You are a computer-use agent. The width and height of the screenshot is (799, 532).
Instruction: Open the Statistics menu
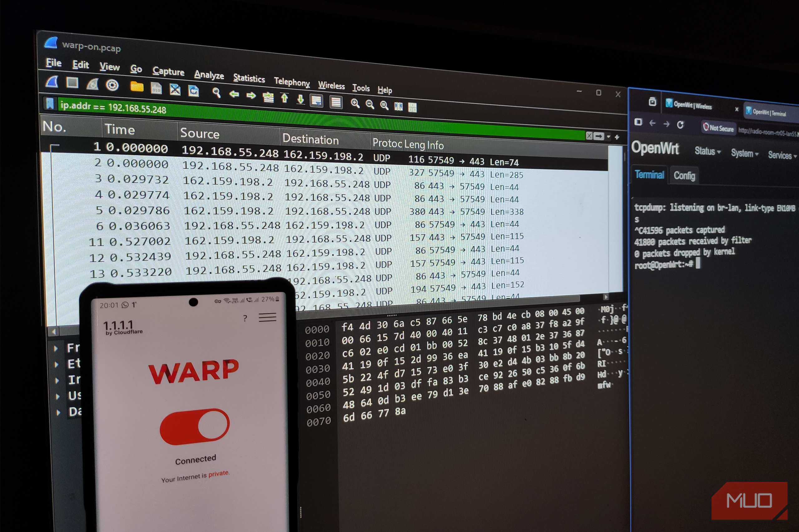point(249,78)
